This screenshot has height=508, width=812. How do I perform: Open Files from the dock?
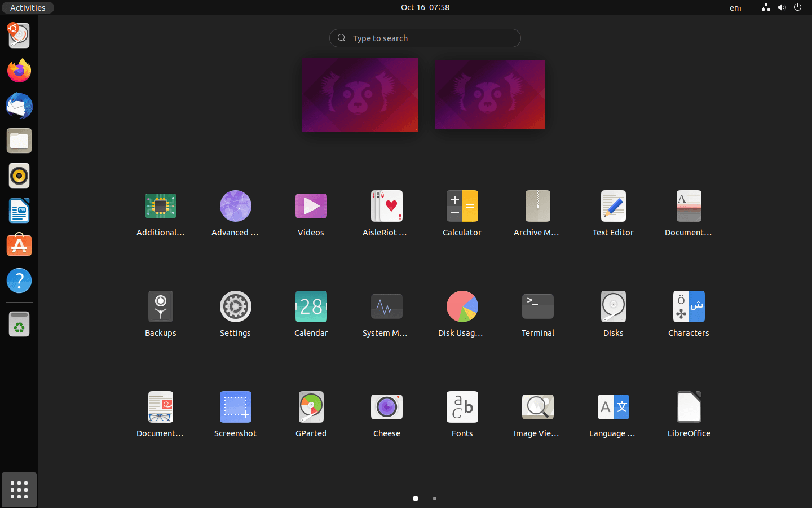19,141
